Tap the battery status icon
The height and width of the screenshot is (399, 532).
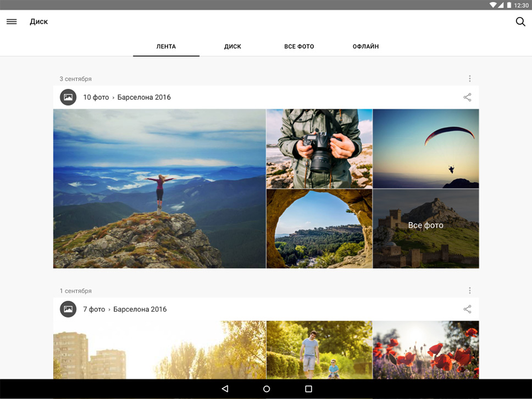tap(509, 5)
